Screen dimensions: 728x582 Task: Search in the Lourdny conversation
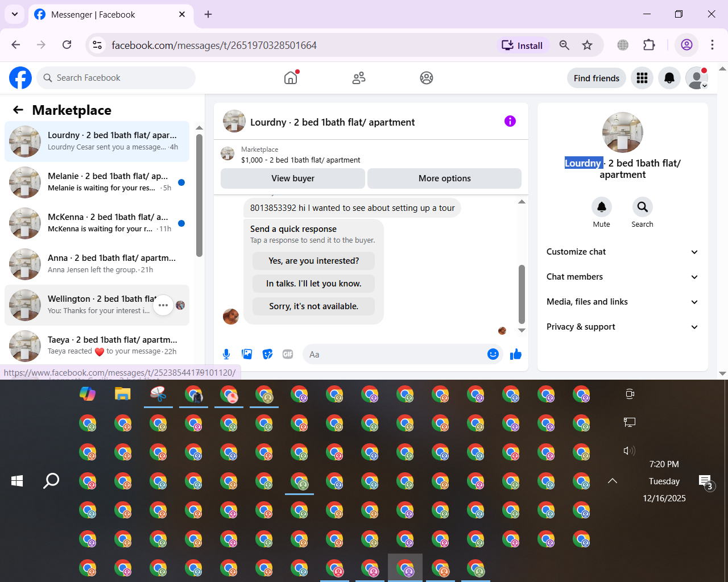[642, 207]
